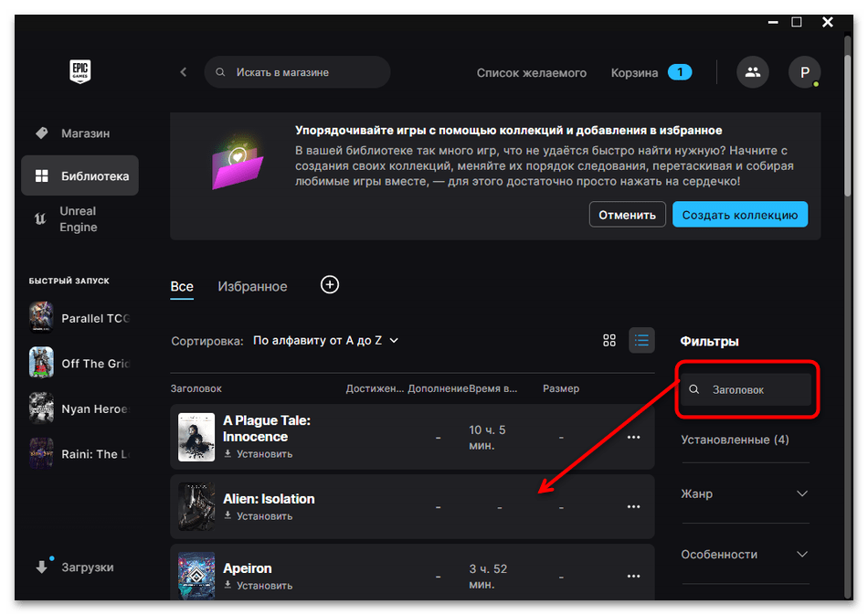Screen dimensions: 868x615
Task: Click the Unreal Engine logo icon
Action: [x=40, y=219]
